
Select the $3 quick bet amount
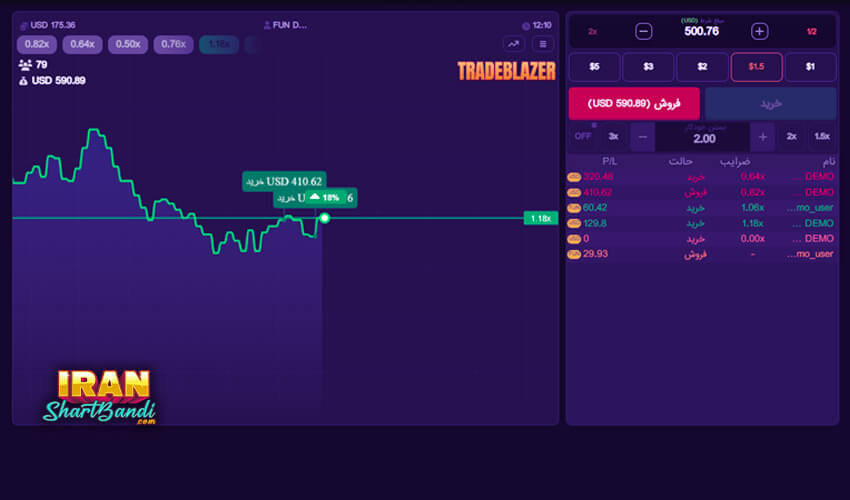coord(648,67)
